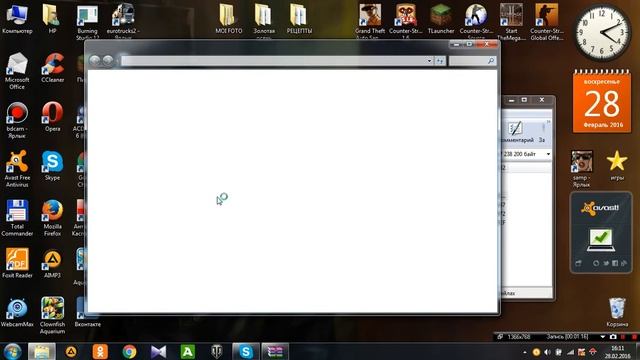Launch the Opera browser desktop icon

click(x=52, y=117)
